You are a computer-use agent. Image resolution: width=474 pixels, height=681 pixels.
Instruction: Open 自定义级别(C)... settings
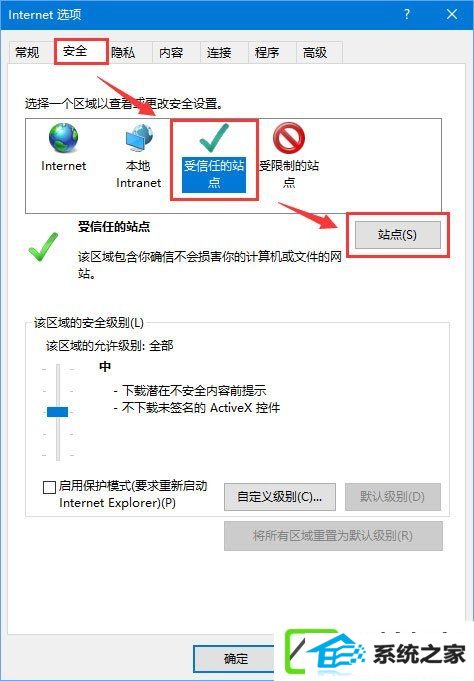(x=280, y=496)
